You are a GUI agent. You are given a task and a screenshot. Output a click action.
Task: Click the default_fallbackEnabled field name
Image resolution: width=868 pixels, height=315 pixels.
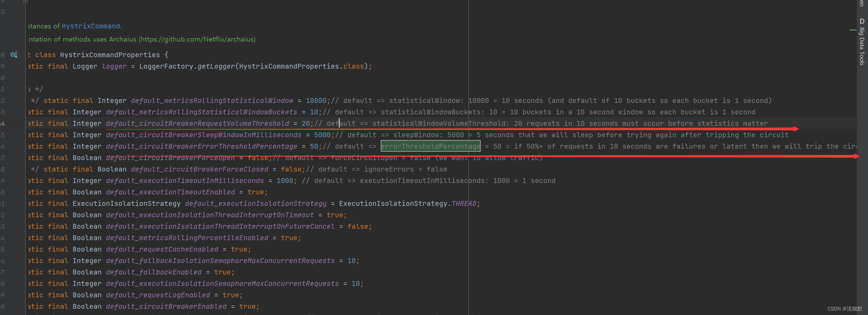tap(154, 272)
